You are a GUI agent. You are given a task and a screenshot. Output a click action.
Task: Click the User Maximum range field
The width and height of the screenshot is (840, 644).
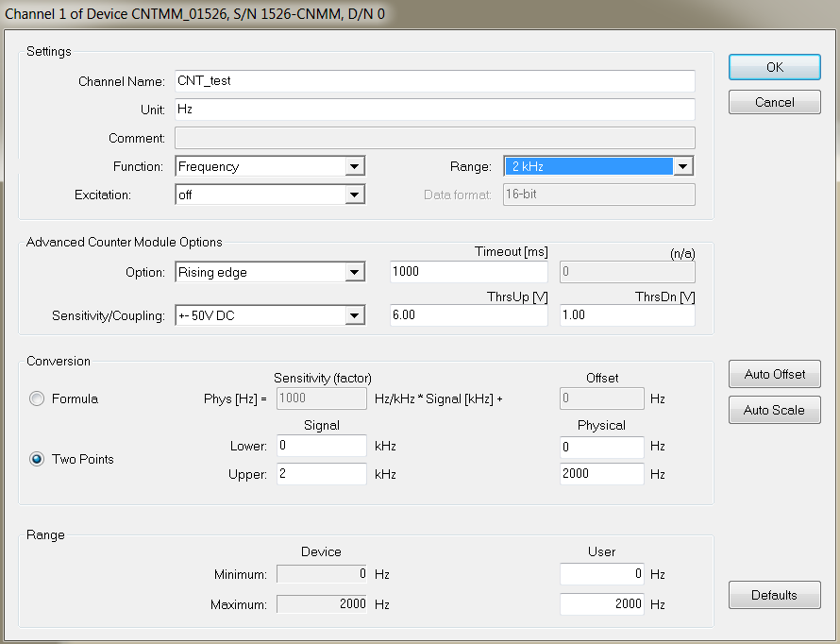click(x=601, y=604)
